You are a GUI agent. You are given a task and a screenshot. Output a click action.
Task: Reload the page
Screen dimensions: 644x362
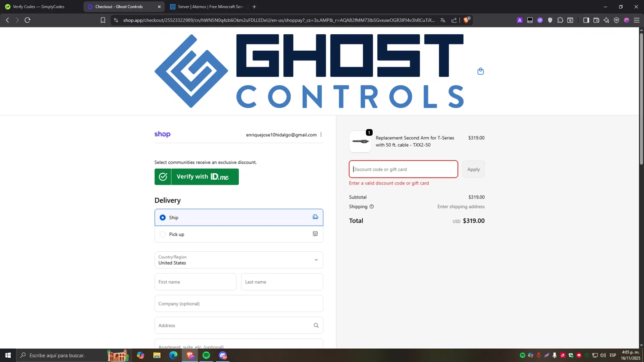[27, 20]
